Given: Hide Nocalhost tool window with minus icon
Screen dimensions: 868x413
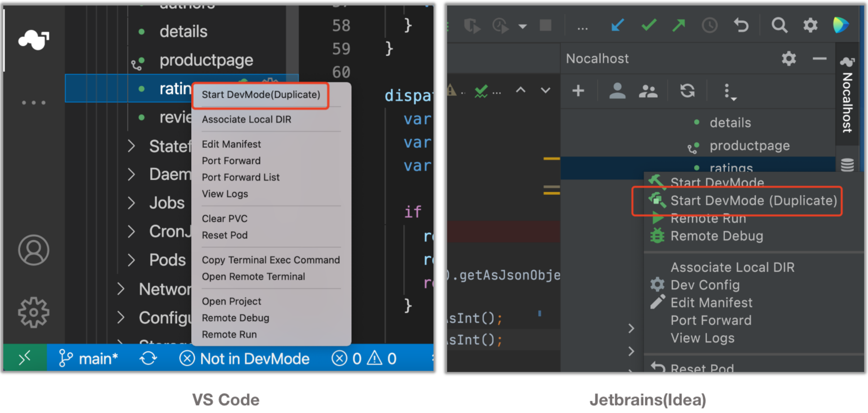Looking at the screenshot, I should 819,59.
